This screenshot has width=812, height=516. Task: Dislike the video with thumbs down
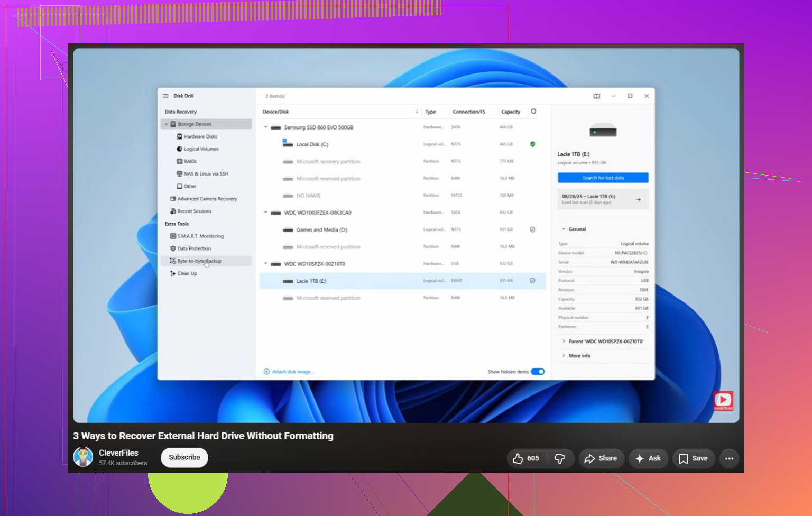(560, 458)
